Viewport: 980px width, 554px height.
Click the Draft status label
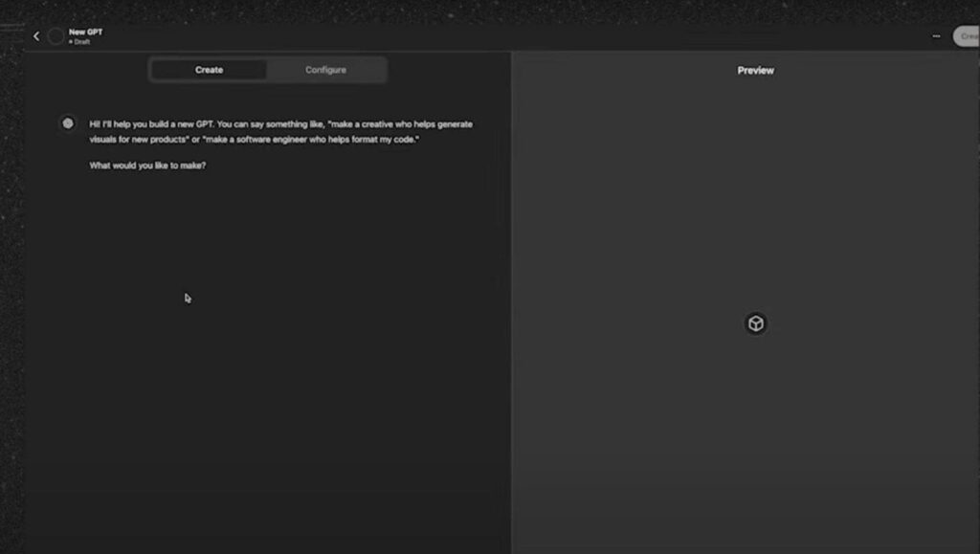point(82,42)
